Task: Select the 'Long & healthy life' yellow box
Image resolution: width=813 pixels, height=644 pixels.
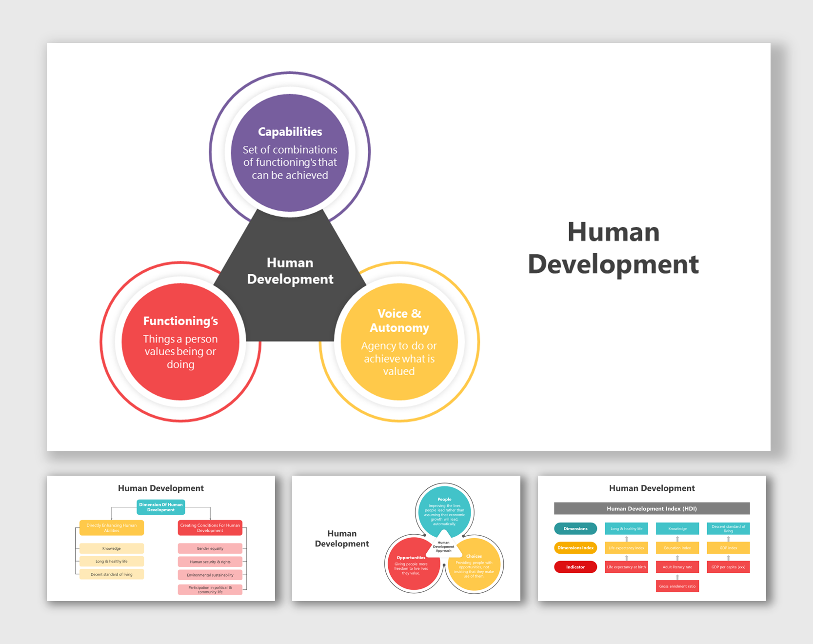Action: (112, 562)
